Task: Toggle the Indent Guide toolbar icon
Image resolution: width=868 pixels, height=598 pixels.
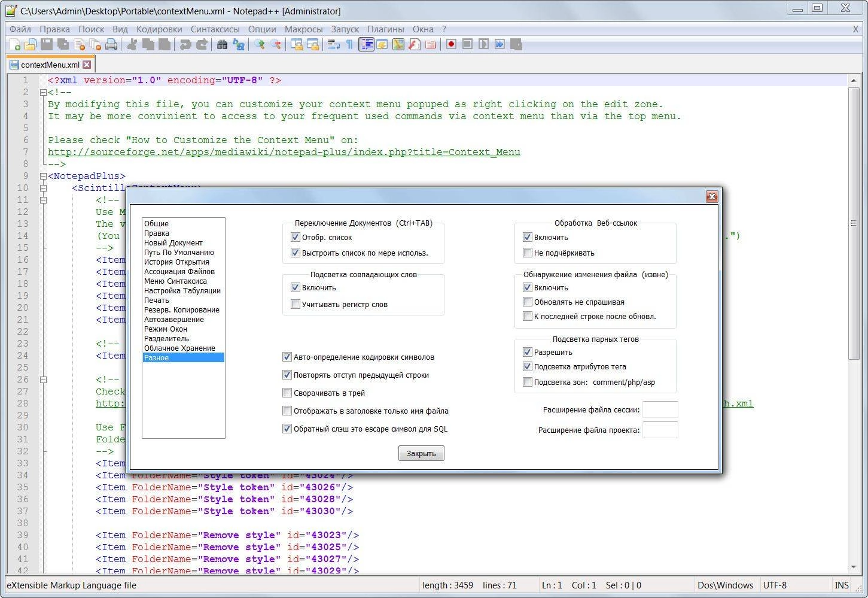Action: click(366, 44)
